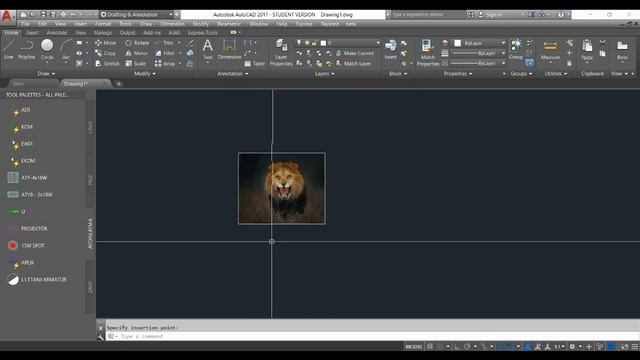Open the layer name dropdown list
640x360 pixels.
[x=338, y=43]
